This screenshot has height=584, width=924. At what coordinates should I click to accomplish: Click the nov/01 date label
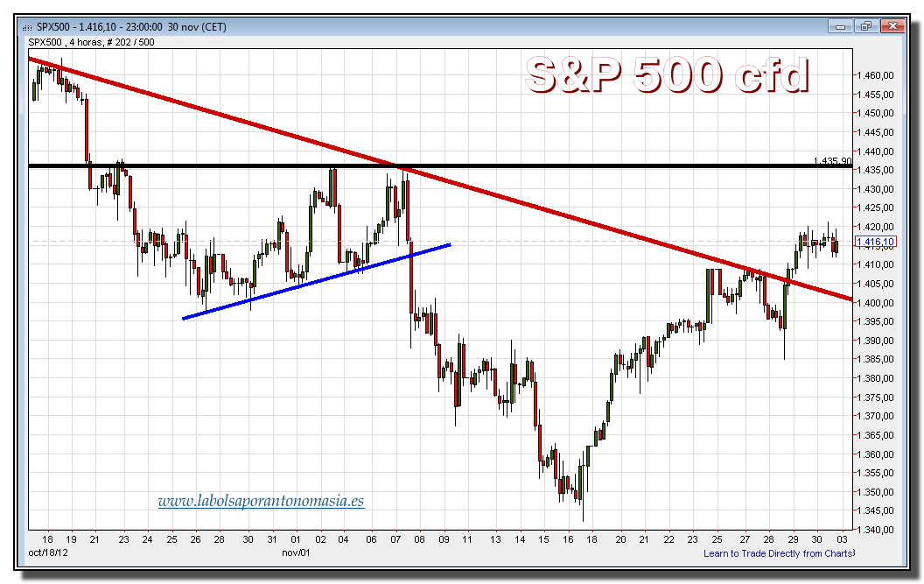coord(296,552)
